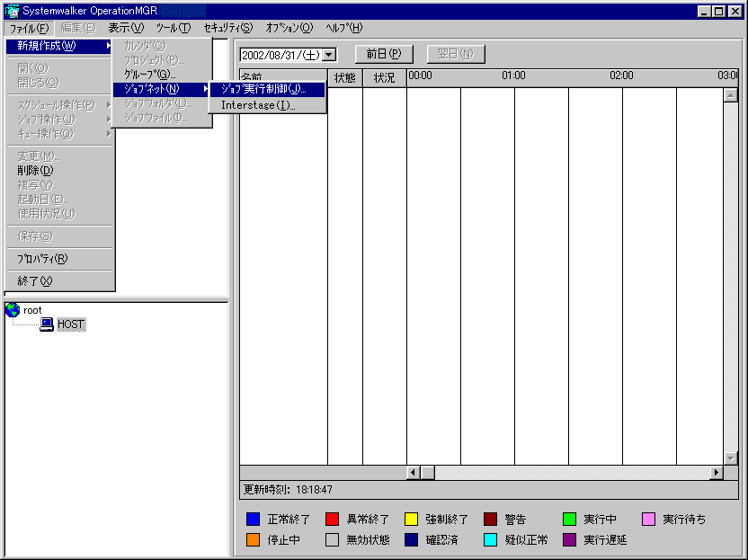Click the purple 実行遅延 color swatch
The height and width of the screenshot is (560, 748).
[x=570, y=540]
